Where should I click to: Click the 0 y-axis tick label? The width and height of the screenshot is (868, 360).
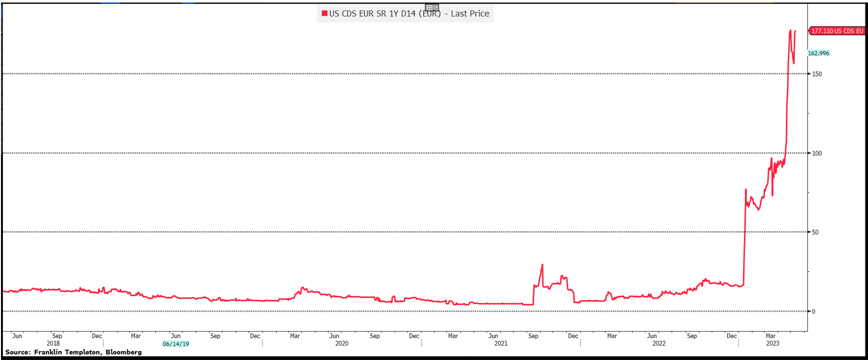[814, 312]
